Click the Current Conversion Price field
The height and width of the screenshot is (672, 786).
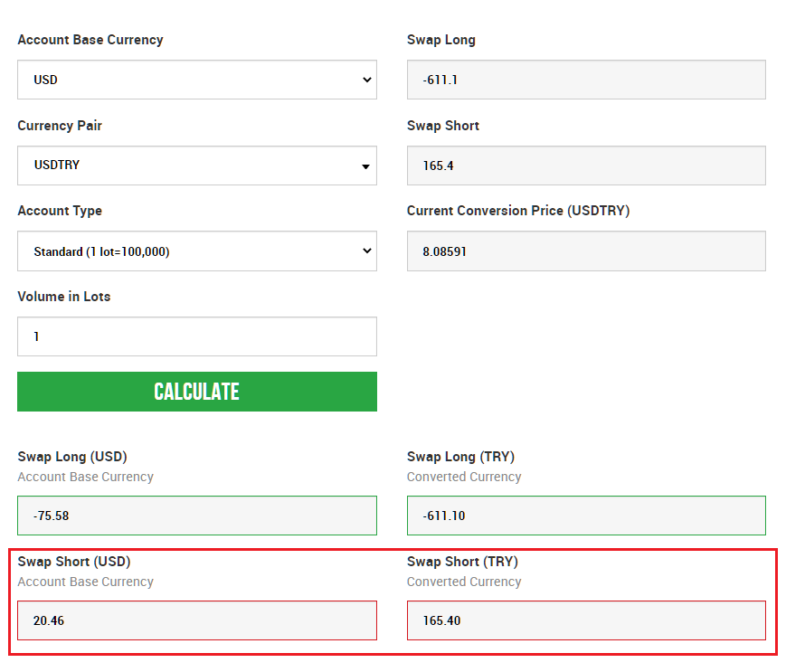(x=586, y=251)
